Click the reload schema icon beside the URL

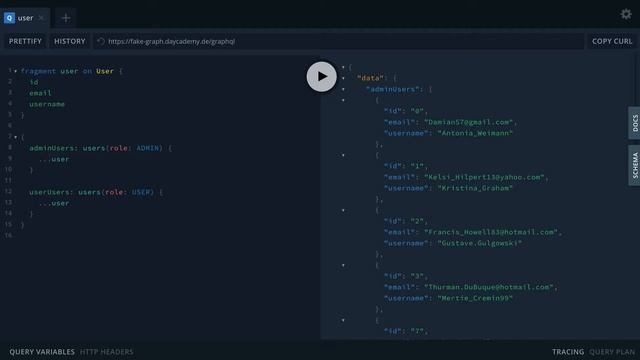click(x=101, y=41)
